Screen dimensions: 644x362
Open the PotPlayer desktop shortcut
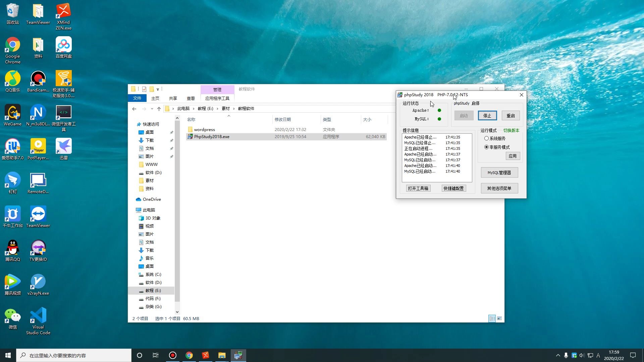point(38,149)
